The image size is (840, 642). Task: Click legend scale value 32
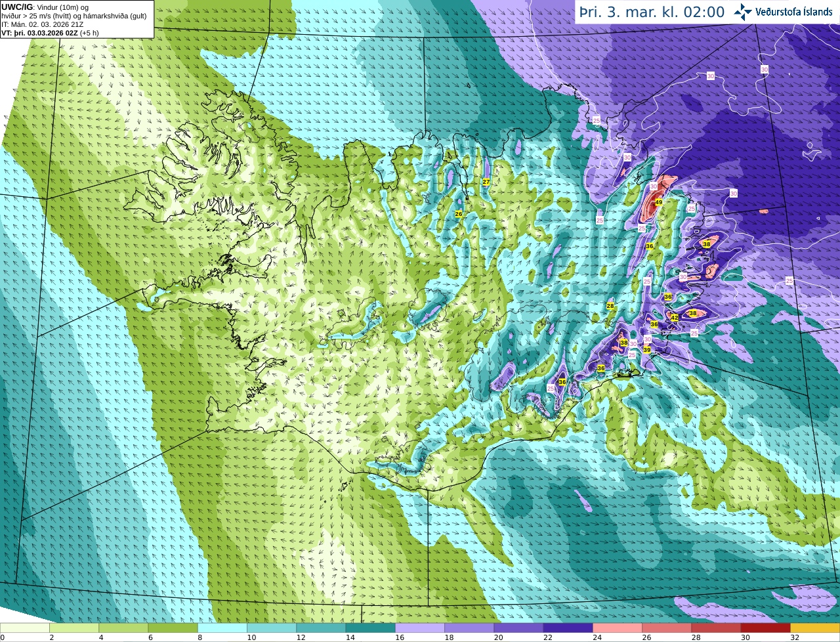click(x=794, y=637)
